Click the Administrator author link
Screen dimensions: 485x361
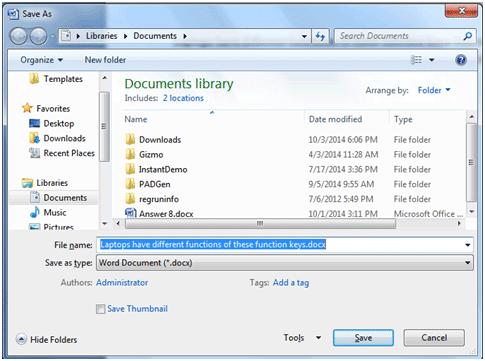click(x=122, y=282)
